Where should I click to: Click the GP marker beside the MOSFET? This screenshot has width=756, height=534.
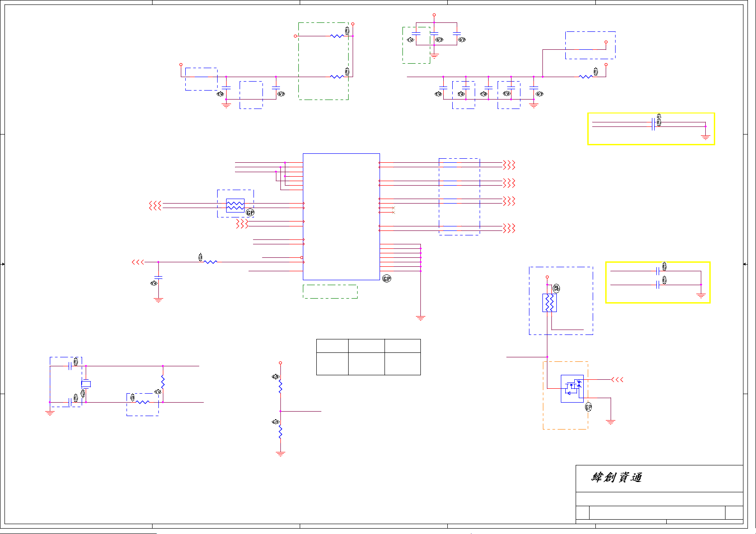588,407
